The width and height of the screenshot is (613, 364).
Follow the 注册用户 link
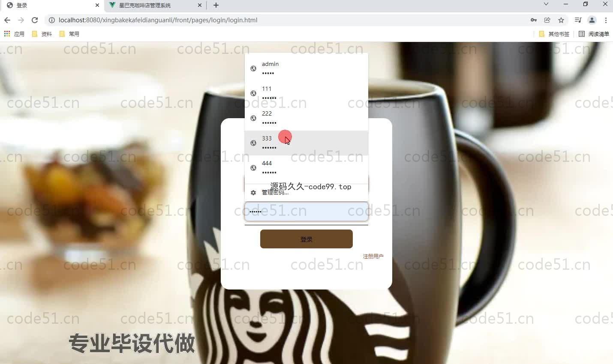(373, 256)
